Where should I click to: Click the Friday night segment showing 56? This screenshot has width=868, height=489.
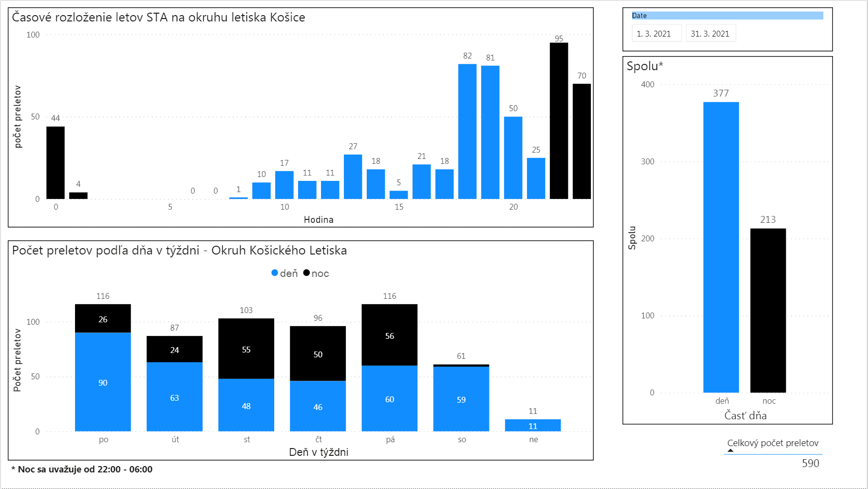[389, 335]
